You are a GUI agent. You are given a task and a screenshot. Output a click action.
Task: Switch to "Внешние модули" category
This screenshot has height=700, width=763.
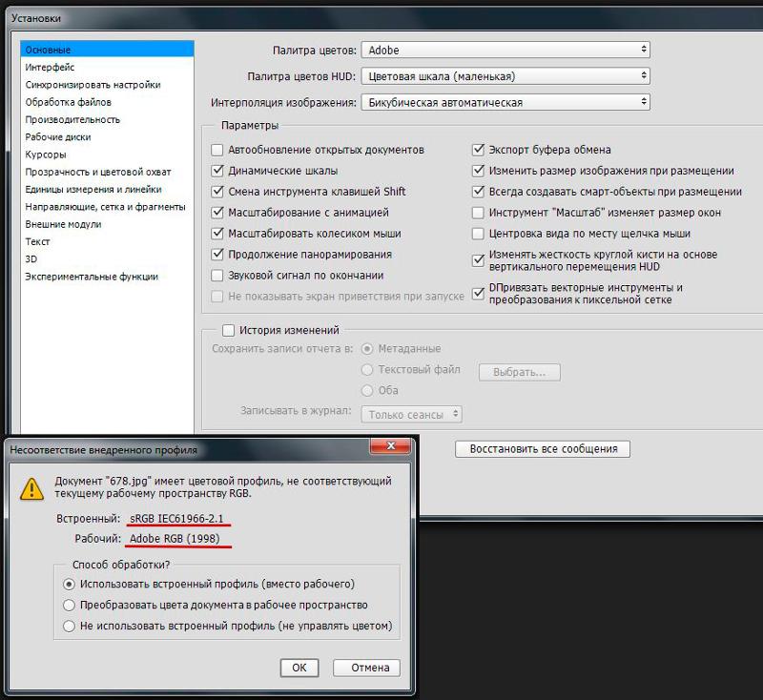pyautogui.click(x=63, y=224)
